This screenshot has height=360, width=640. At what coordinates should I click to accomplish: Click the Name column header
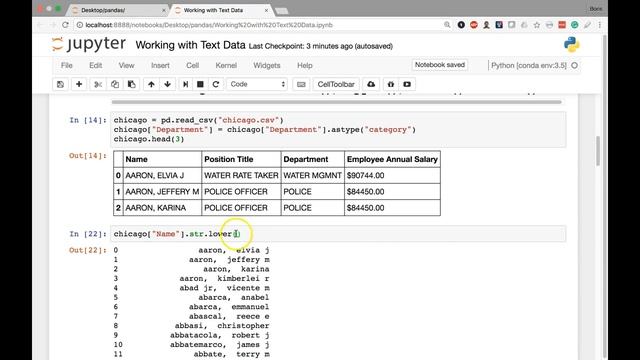point(162,159)
